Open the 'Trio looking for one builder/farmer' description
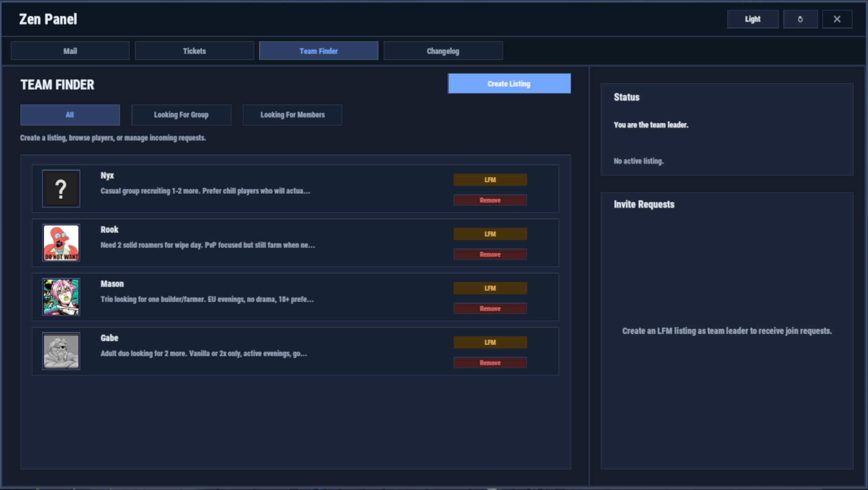 207,299
